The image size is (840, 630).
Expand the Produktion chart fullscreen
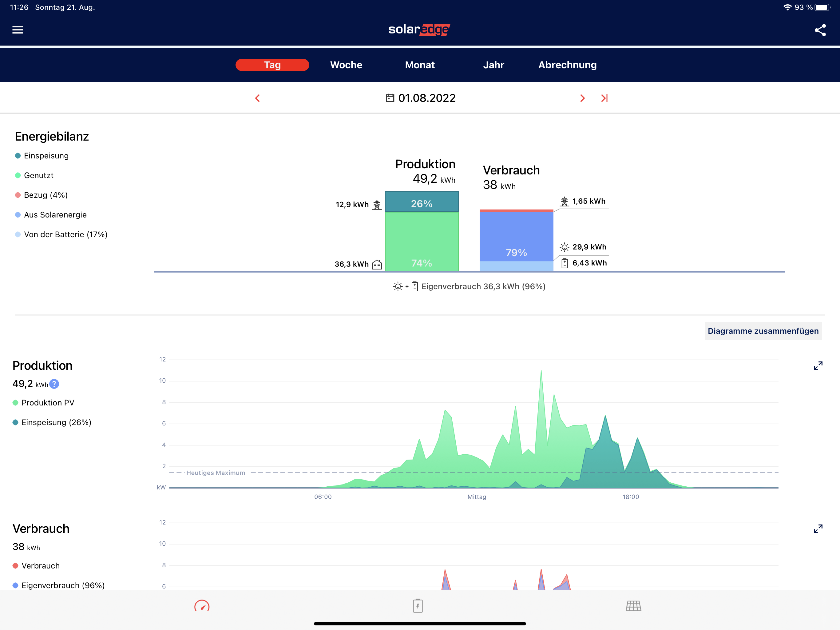click(x=818, y=365)
